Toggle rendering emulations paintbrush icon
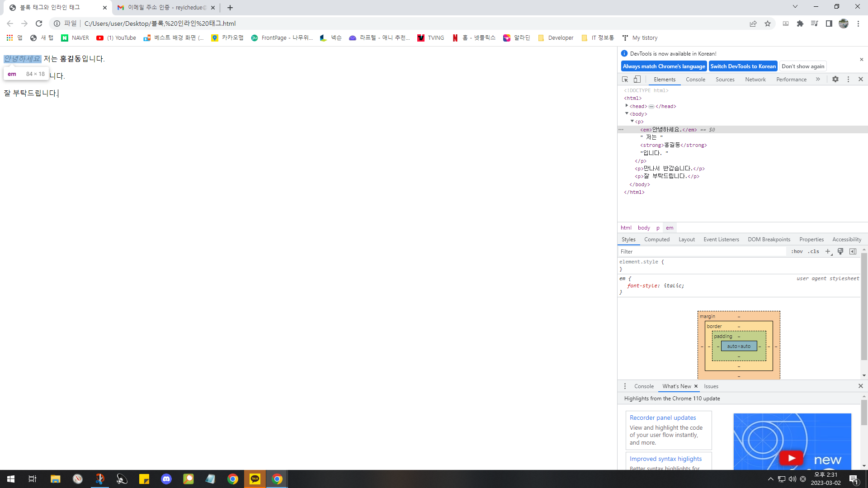 point(840,251)
